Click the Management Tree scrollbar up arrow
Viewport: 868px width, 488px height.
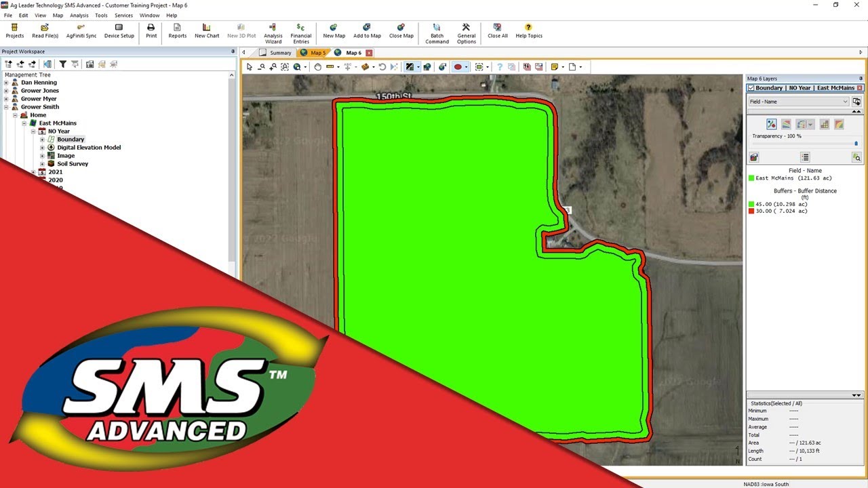(233, 75)
